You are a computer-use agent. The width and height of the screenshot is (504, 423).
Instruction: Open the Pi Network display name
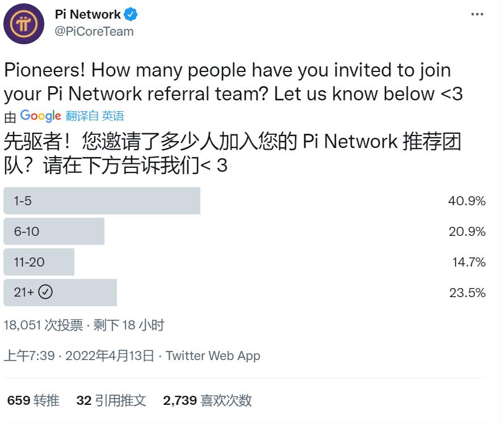pos(87,14)
